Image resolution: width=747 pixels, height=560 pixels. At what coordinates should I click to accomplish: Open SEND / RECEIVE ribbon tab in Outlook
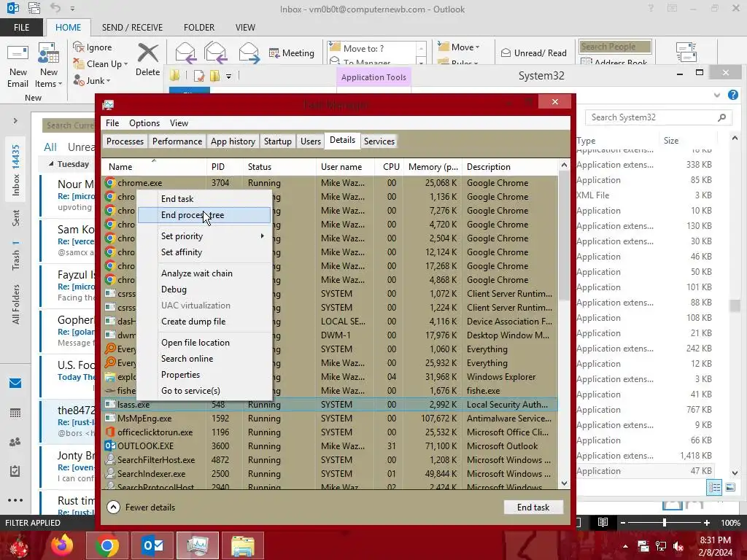click(133, 28)
